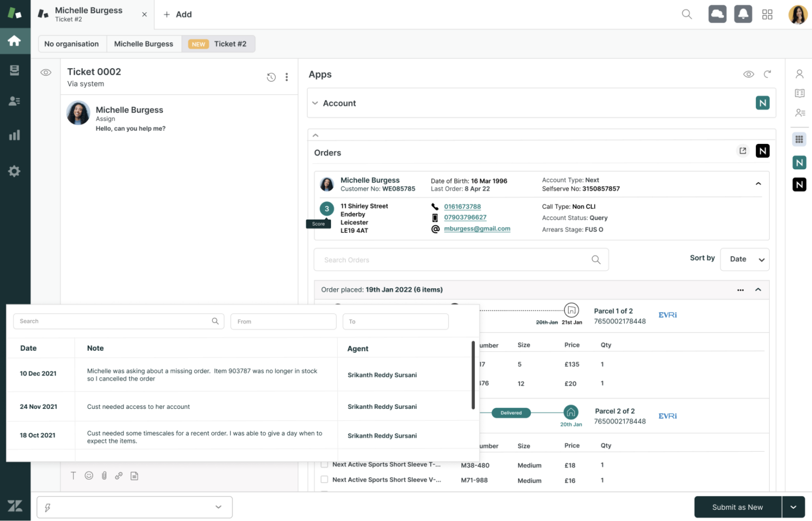812x521 pixels.
Task: Collapse the Orders app panel chevron
Action: tap(316, 135)
